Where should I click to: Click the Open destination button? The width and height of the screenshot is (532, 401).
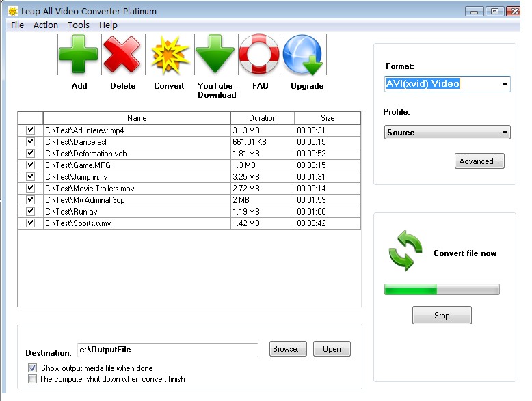(332, 349)
